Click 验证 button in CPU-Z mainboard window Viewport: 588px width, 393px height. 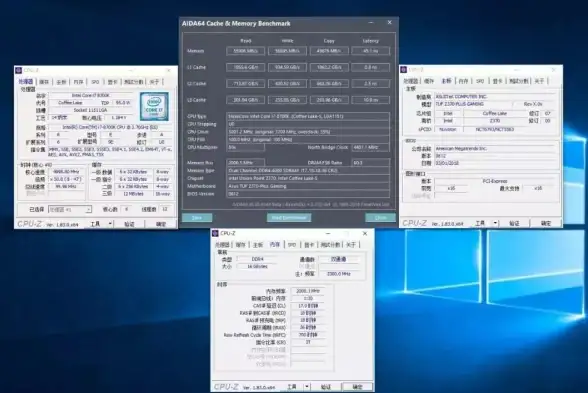click(x=514, y=223)
